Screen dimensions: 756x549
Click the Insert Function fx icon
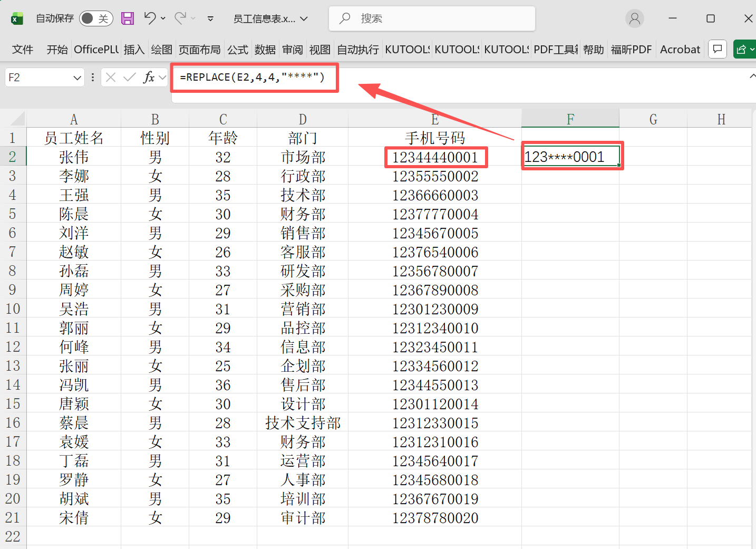[x=149, y=77]
